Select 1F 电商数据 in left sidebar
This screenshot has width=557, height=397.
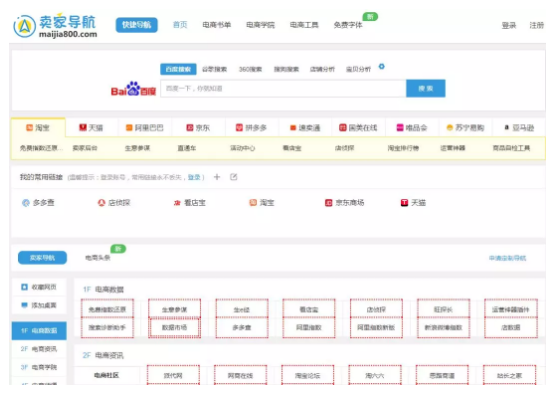[x=39, y=331]
